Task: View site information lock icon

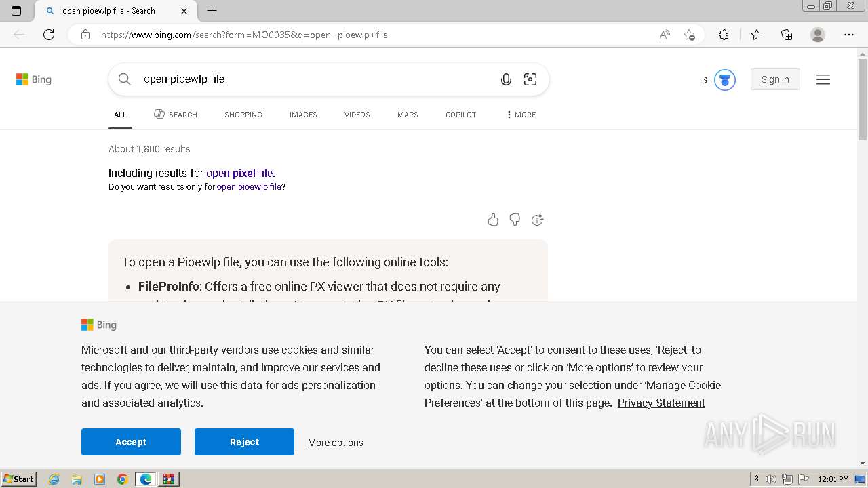Action: tap(85, 35)
